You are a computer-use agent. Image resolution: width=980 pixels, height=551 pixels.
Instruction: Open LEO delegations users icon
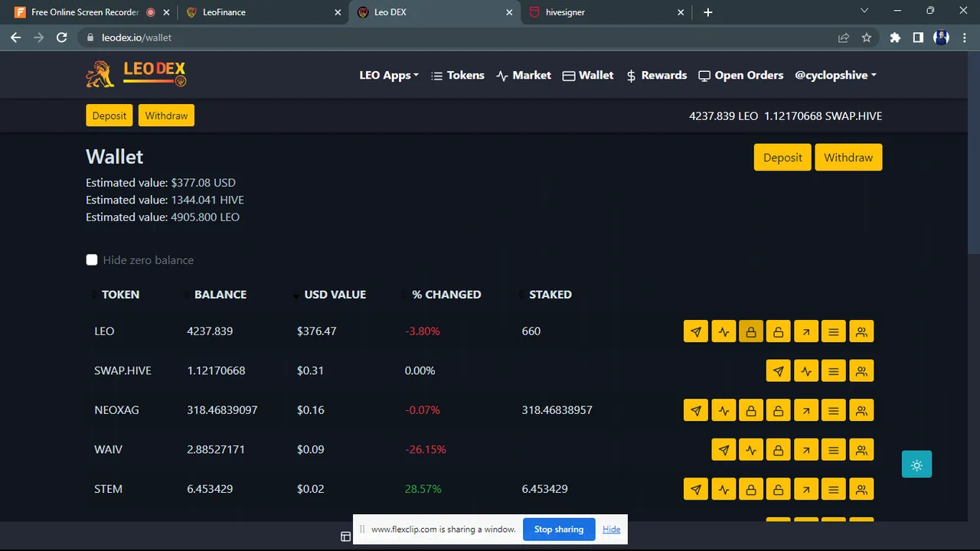click(861, 331)
